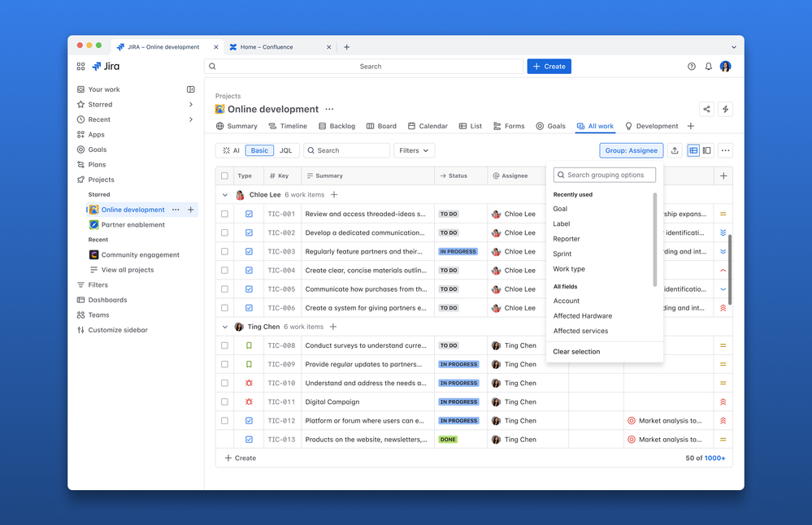Viewport: 812px width, 525px height.
Task: Click Create at the bottom of table
Action: tap(241, 458)
